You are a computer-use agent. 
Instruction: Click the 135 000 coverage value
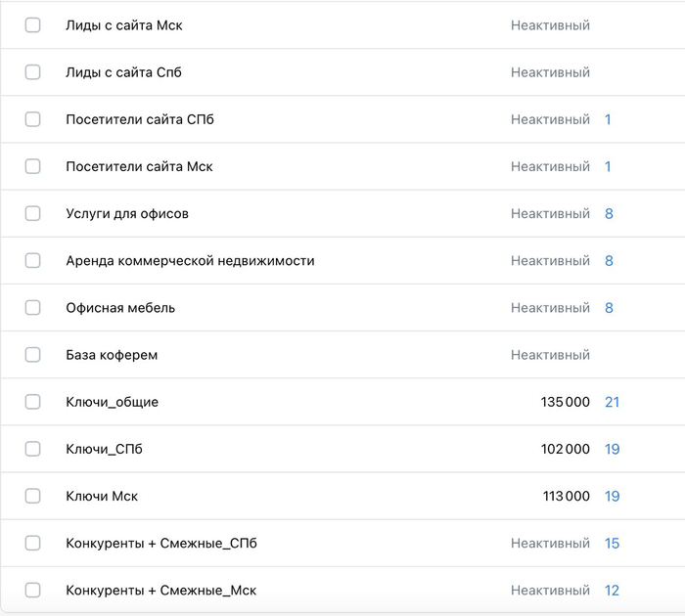click(x=565, y=402)
